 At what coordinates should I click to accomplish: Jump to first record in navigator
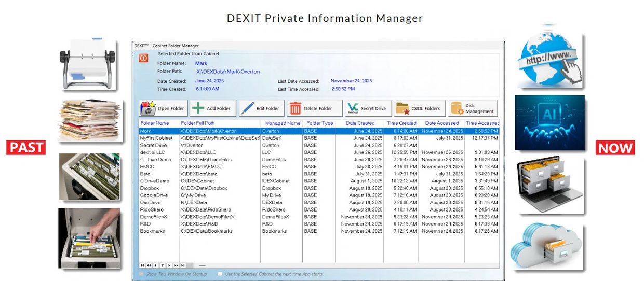142,265
